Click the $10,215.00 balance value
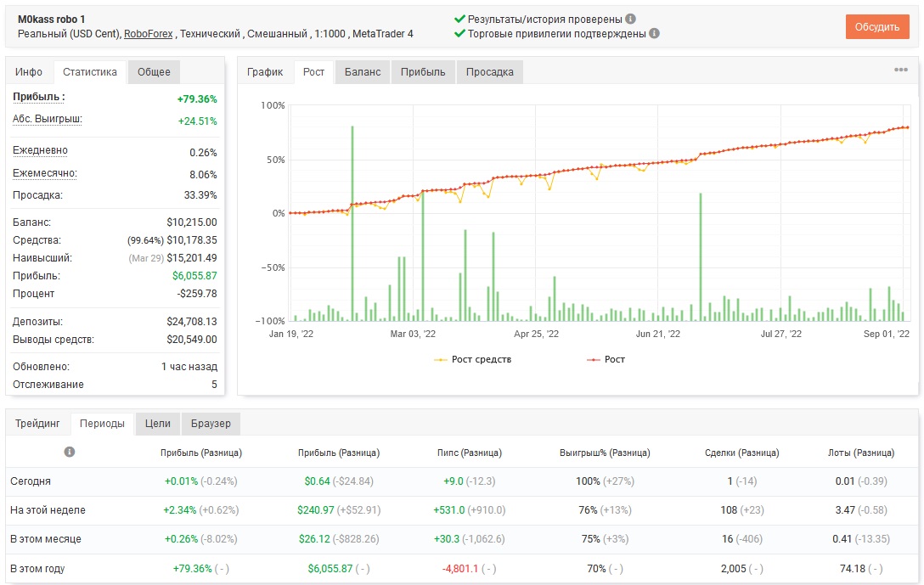The width and height of the screenshot is (924, 585). pyautogui.click(x=192, y=222)
